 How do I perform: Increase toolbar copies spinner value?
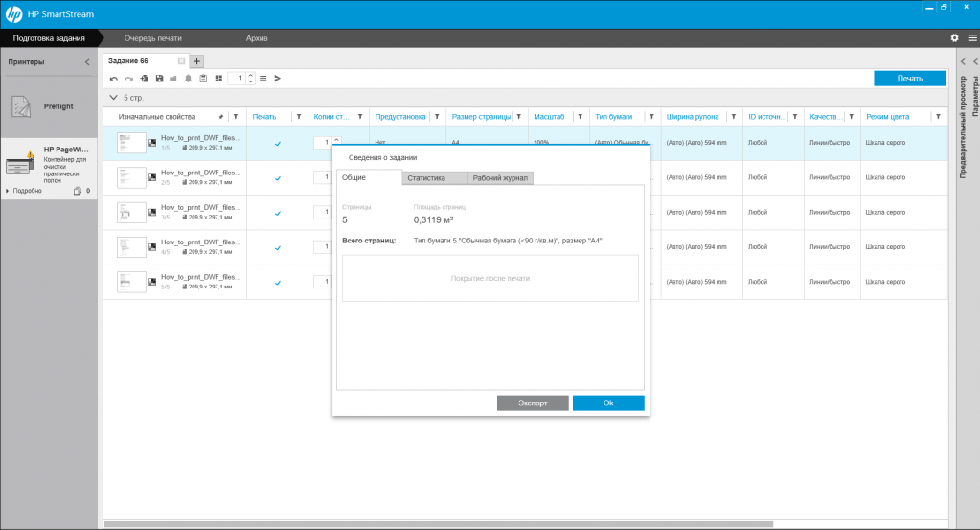coord(251,76)
